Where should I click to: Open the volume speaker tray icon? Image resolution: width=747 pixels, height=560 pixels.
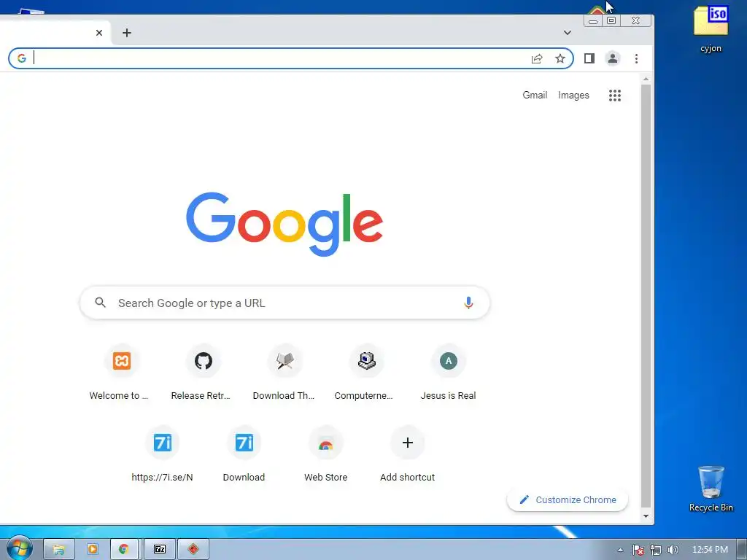coord(673,550)
